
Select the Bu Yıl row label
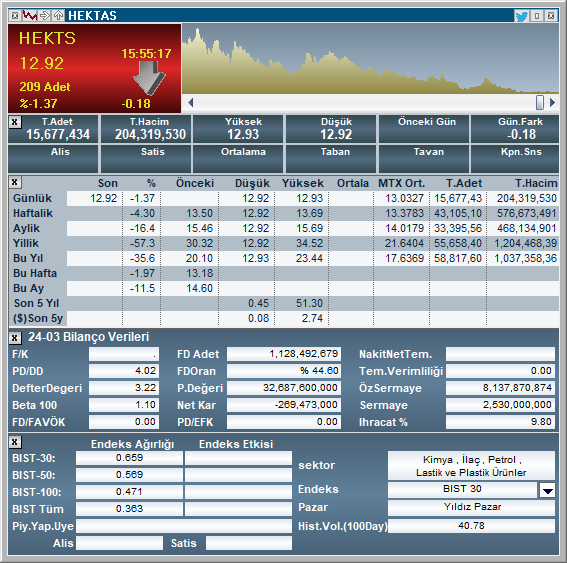click(x=28, y=258)
